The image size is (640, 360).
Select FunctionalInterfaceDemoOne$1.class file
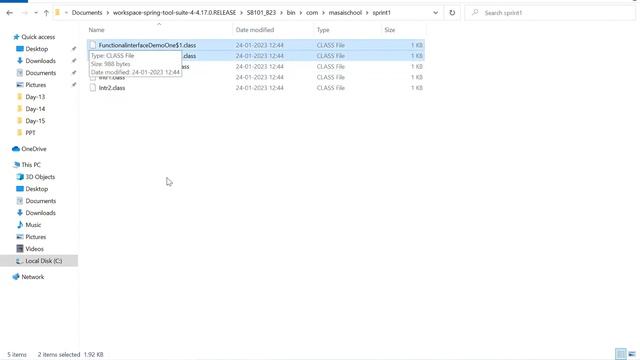coord(147,45)
